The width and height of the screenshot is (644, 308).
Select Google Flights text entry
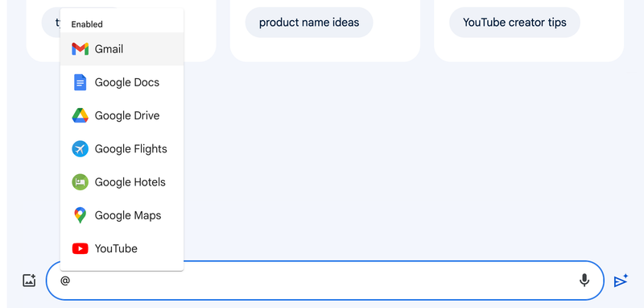click(x=130, y=149)
